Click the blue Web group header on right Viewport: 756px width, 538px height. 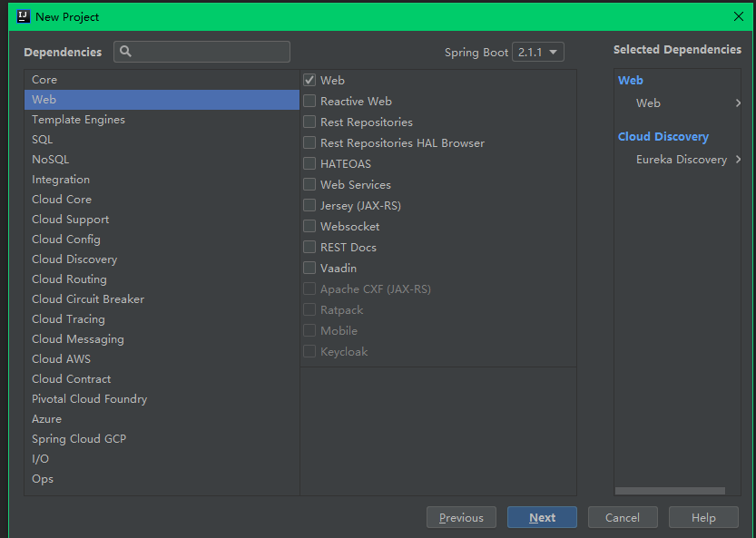tap(630, 80)
